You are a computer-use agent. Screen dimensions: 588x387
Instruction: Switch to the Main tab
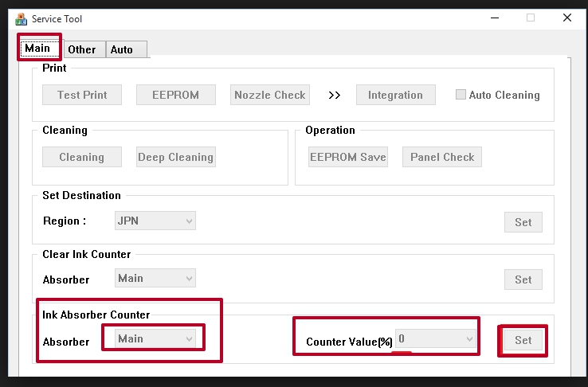(38, 48)
